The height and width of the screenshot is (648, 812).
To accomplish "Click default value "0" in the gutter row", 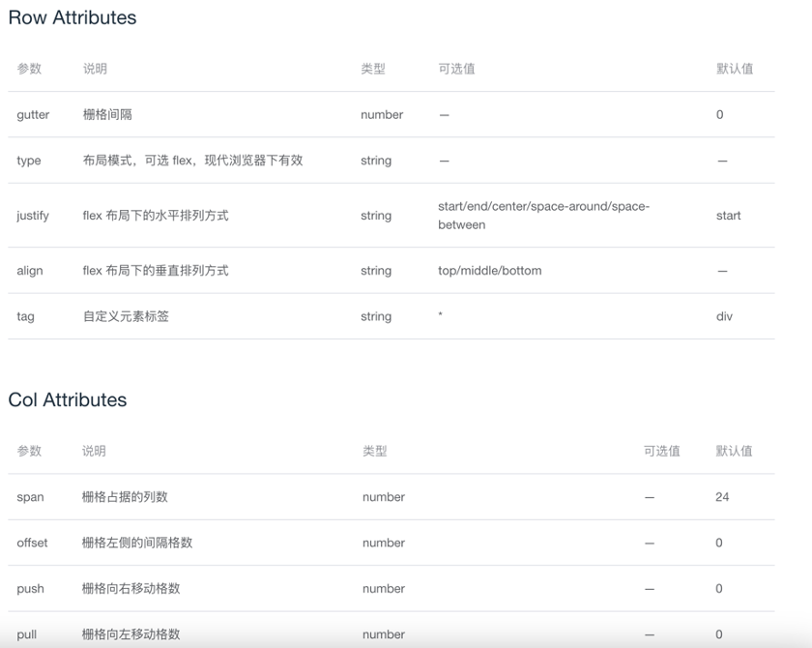I will [x=719, y=114].
